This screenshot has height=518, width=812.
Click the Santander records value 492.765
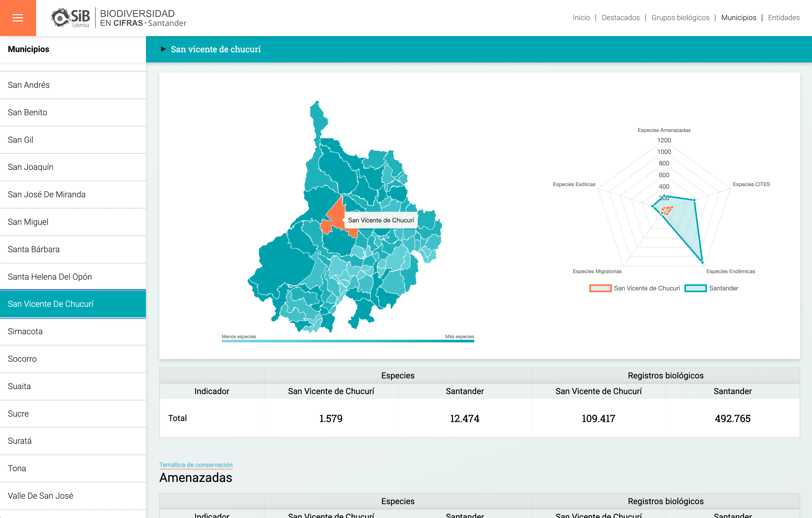coord(732,419)
